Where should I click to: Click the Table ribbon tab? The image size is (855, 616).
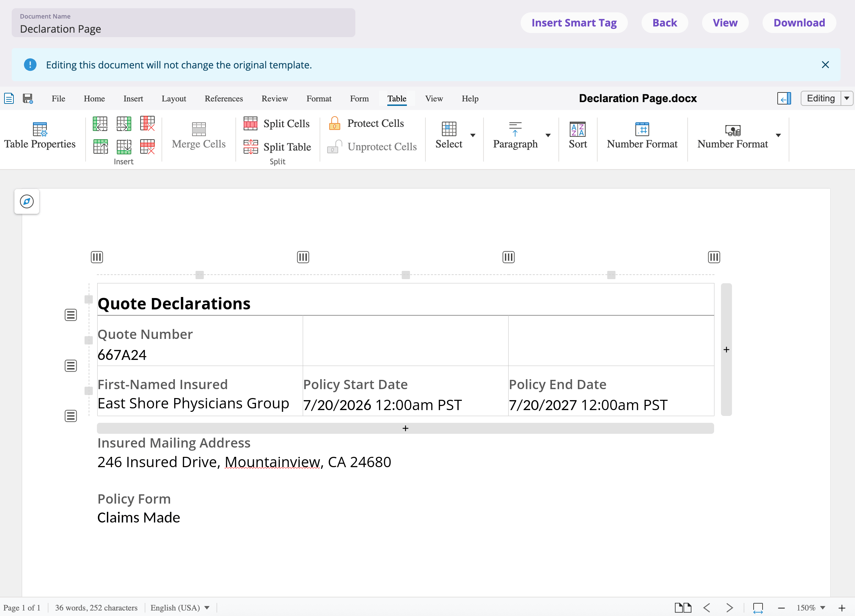pyautogui.click(x=397, y=99)
